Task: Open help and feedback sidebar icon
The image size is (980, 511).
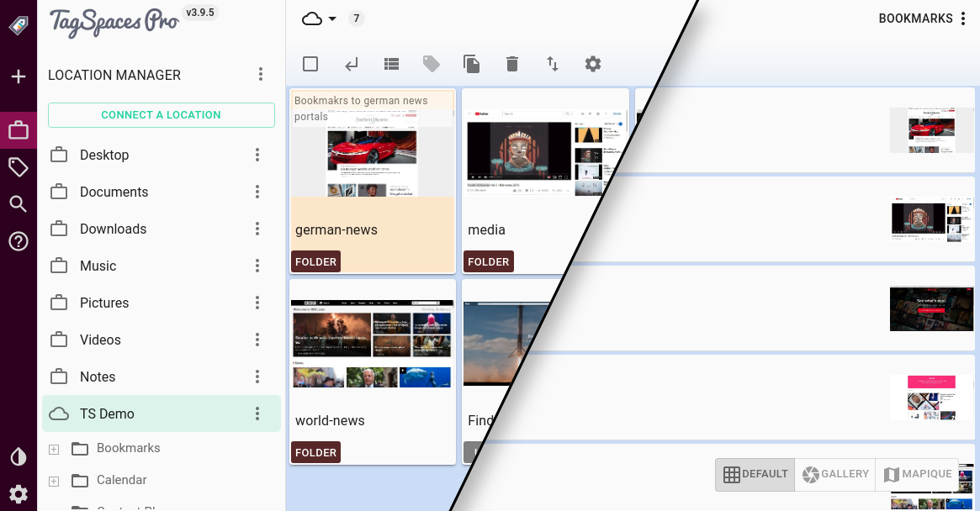Action: click(x=19, y=241)
